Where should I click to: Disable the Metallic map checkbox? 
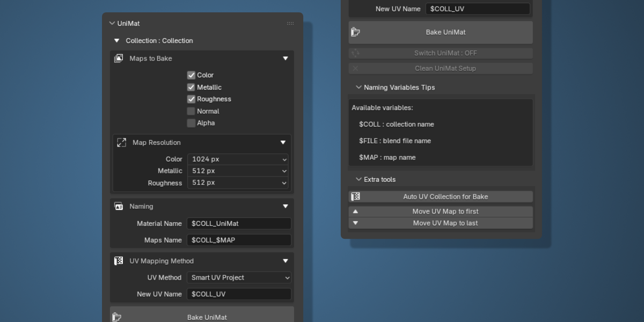tap(191, 87)
